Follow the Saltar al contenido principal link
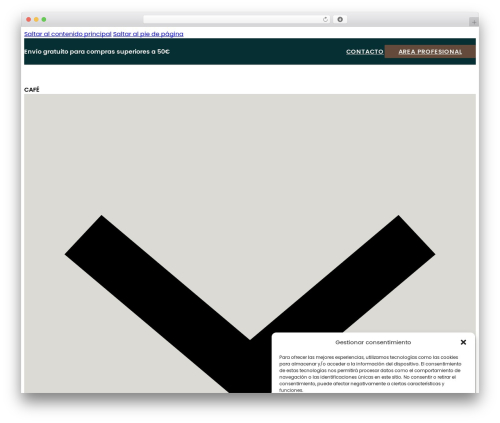The image size is (500, 423). [x=68, y=34]
